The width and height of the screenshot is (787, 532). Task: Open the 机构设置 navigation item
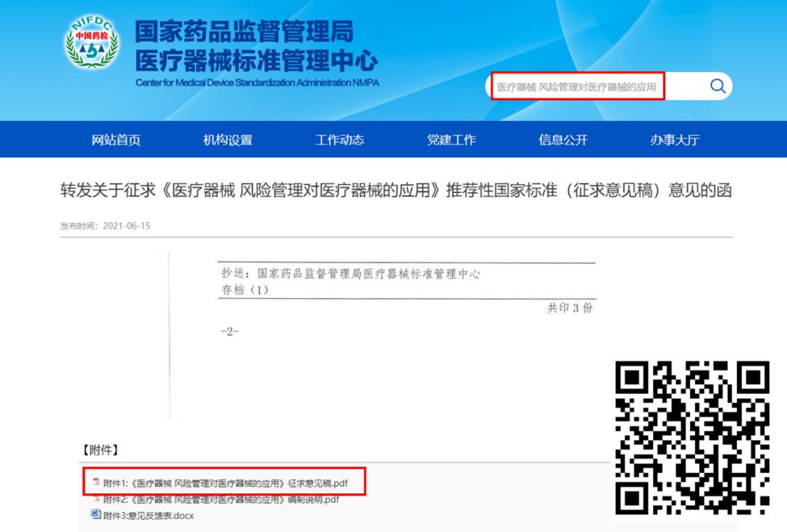pyautogui.click(x=227, y=140)
